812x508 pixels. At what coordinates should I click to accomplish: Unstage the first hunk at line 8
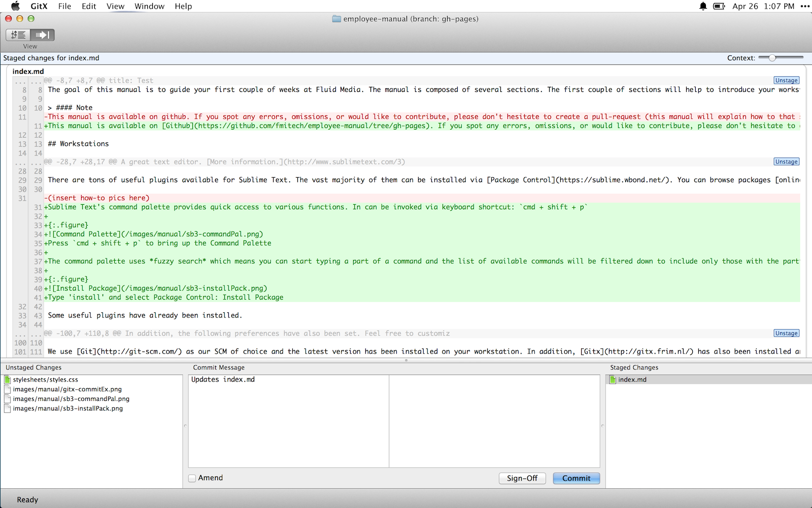(x=786, y=80)
